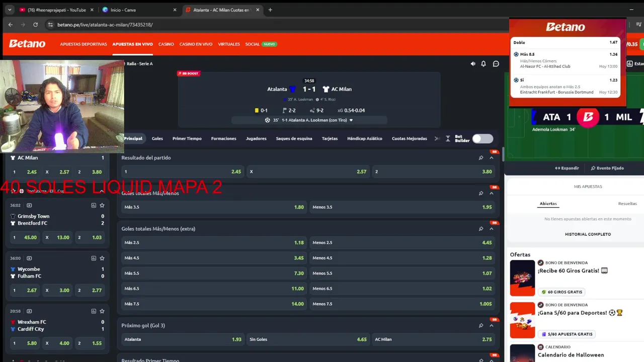Click the Evento Fijado button
The image size is (644, 362).
(x=607, y=168)
